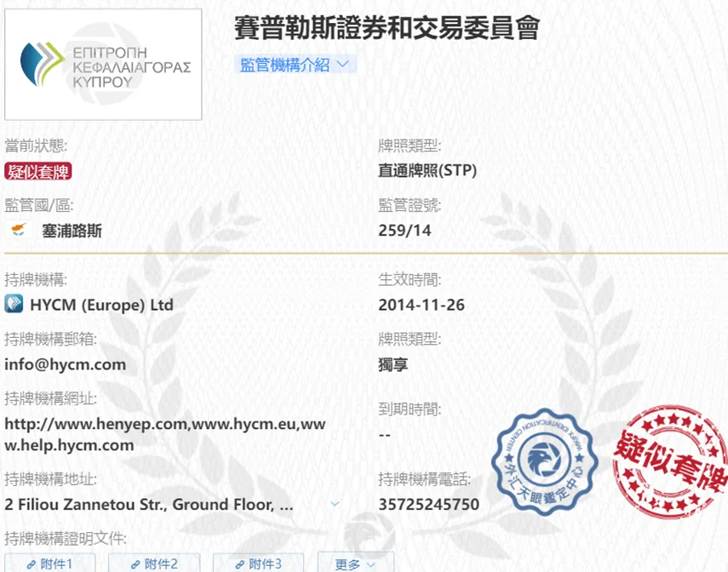Expand the Filiou Zannetou address chevron
This screenshot has width=728, height=572.
335,504
